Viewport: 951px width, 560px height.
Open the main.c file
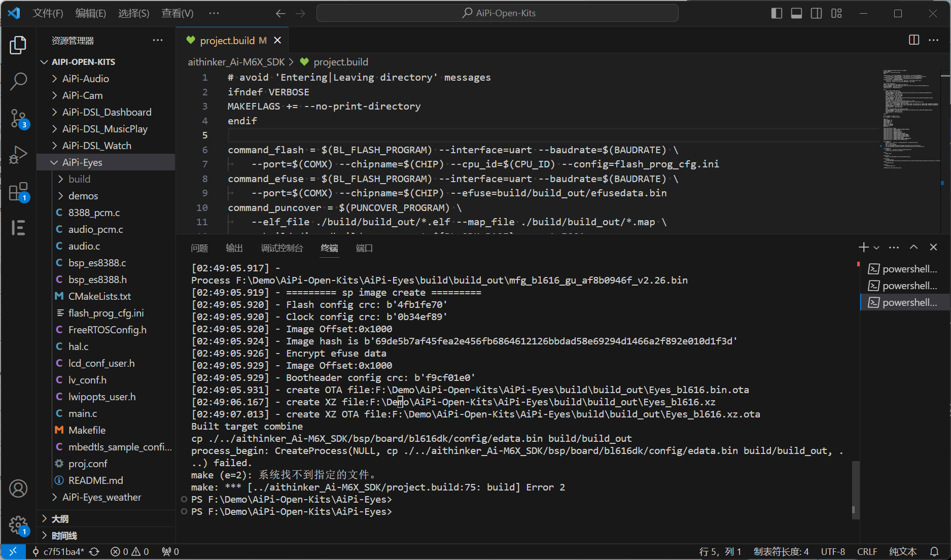pyautogui.click(x=83, y=413)
